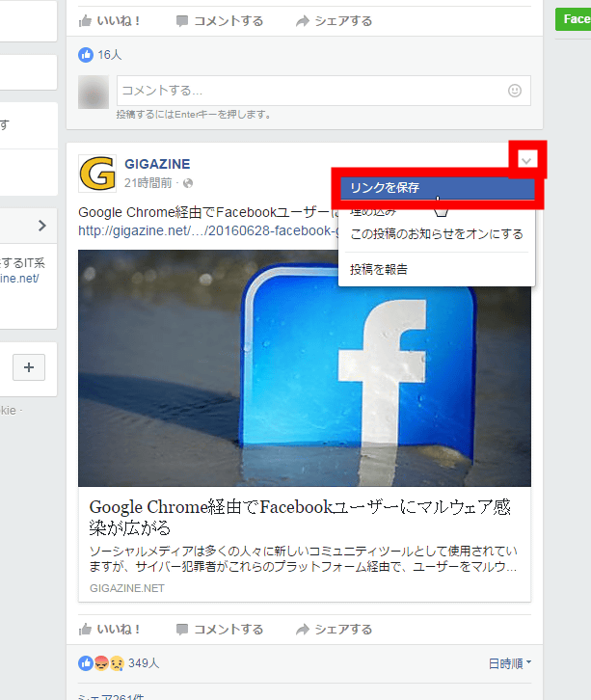Open the post options chevron on the GIGAZINE post
Screen dimensions: 591x700
tap(526, 160)
